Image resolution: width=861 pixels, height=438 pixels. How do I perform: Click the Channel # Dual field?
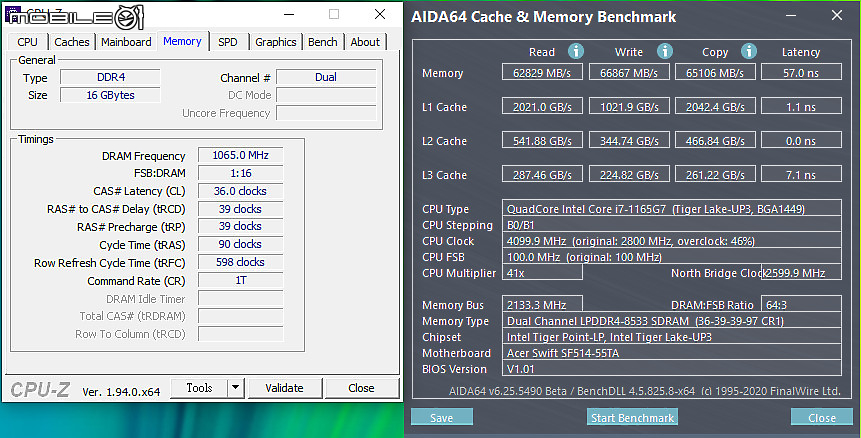tap(326, 77)
